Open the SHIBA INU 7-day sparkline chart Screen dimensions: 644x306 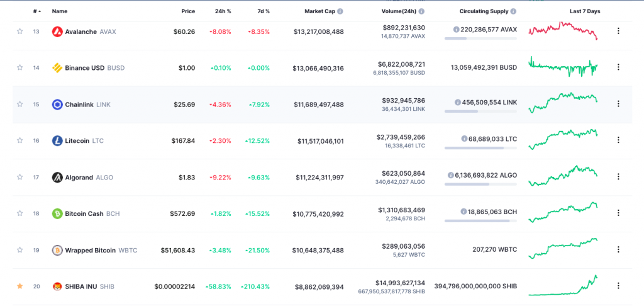click(x=563, y=285)
